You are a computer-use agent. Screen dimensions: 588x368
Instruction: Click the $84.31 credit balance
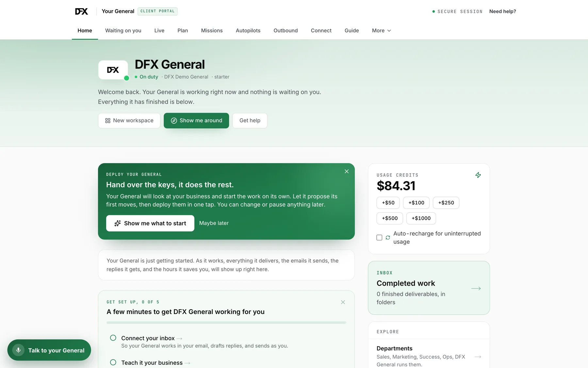[396, 186]
